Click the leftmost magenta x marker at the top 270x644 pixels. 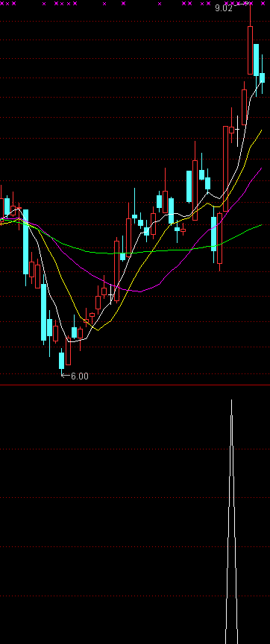pos(1,3)
